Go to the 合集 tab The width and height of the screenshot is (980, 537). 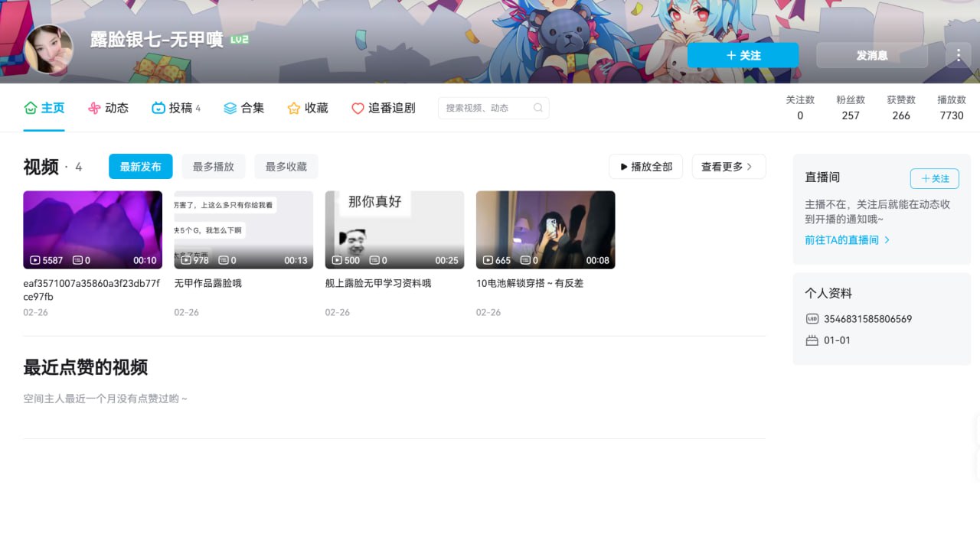(x=243, y=108)
